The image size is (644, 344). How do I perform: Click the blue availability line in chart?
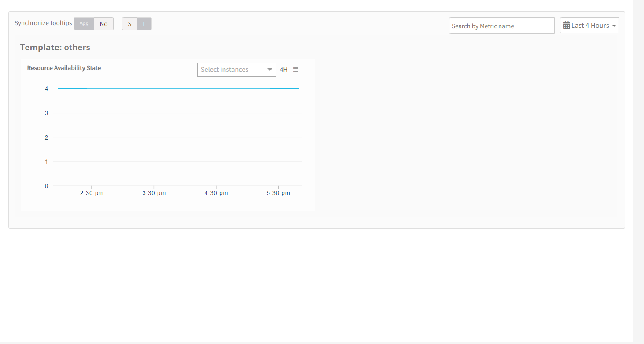(178, 89)
